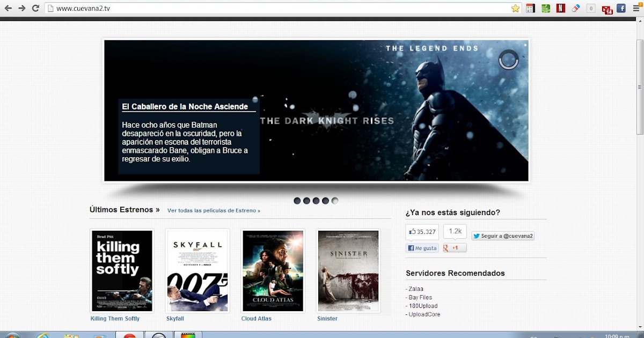Open the eraser extension icon
The width and height of the screenshot is (644, 338).
click(576, 9)
